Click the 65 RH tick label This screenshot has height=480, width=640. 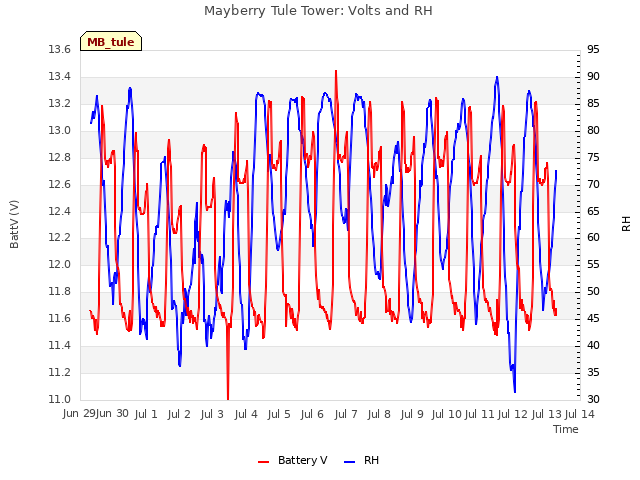point(593,211)
